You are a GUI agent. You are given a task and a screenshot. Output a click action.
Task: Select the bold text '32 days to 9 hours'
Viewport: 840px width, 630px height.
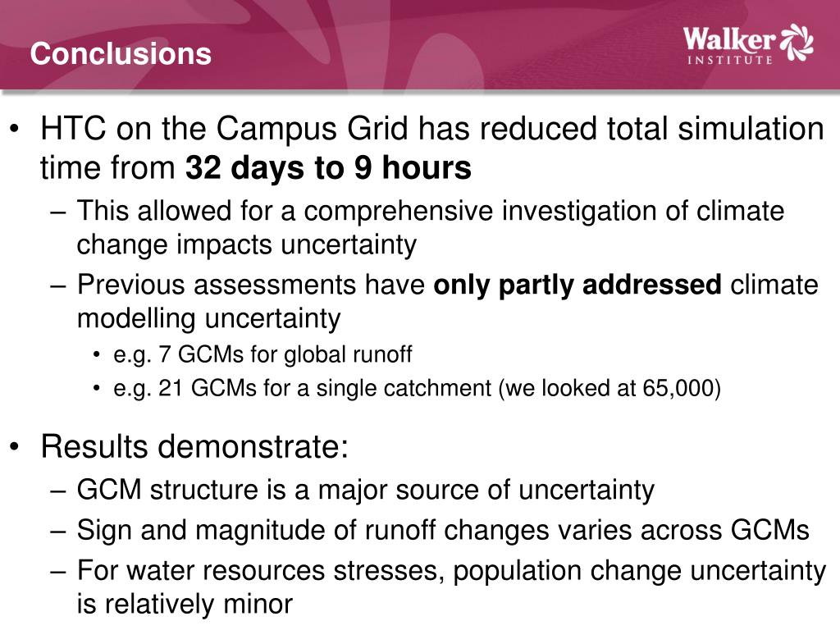coord(328,167)
